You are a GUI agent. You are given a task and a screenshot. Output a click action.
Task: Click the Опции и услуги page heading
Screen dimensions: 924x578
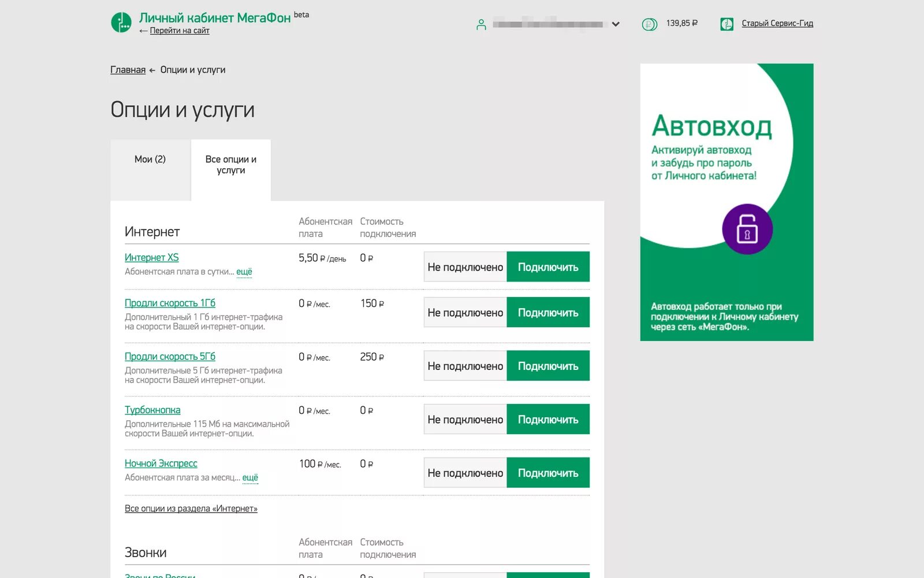pyautogui.click(x=182, y=109)
